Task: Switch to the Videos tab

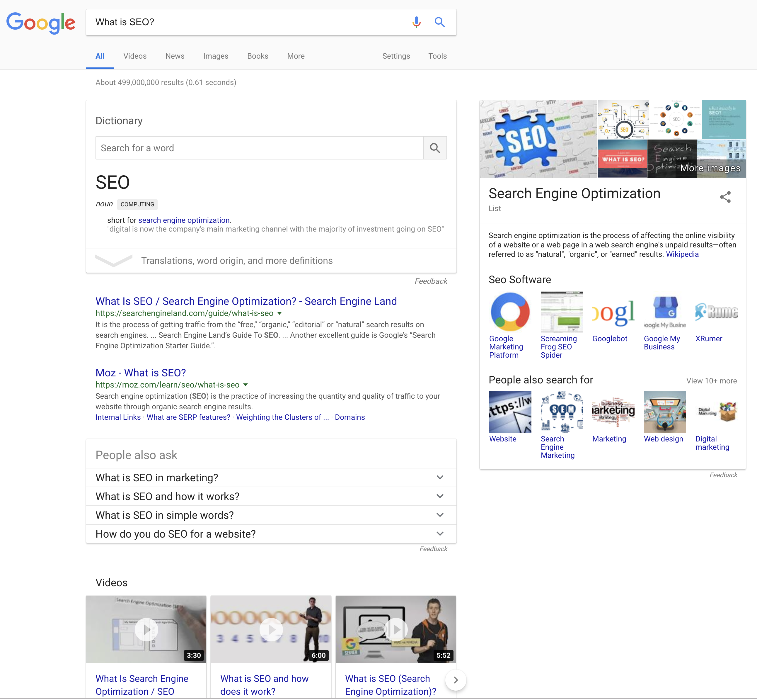Action: point(135,56)
